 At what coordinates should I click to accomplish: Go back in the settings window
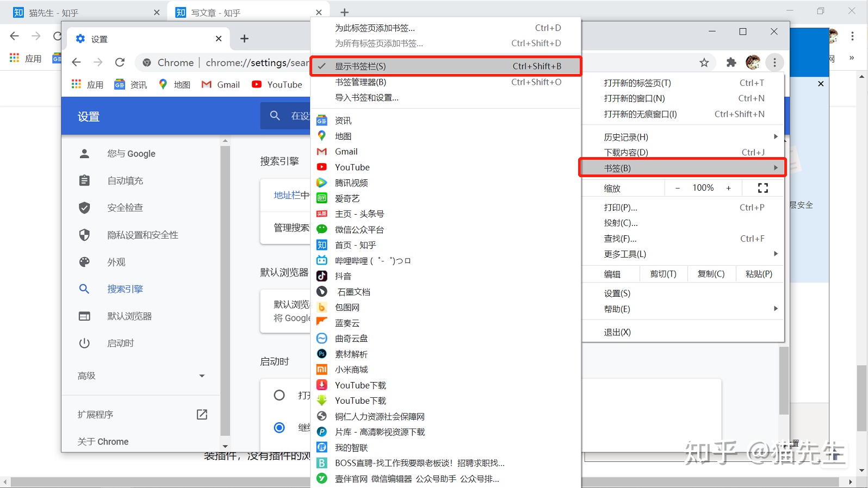[x=76, y=62]
